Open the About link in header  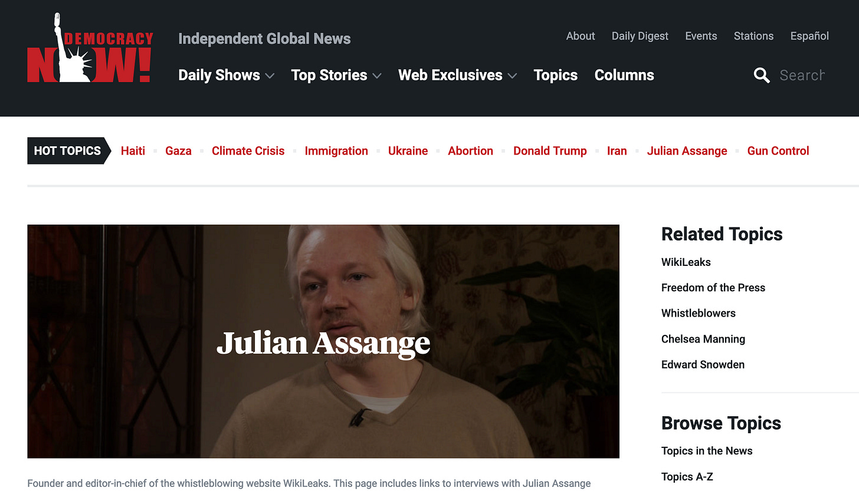(581, 36)
